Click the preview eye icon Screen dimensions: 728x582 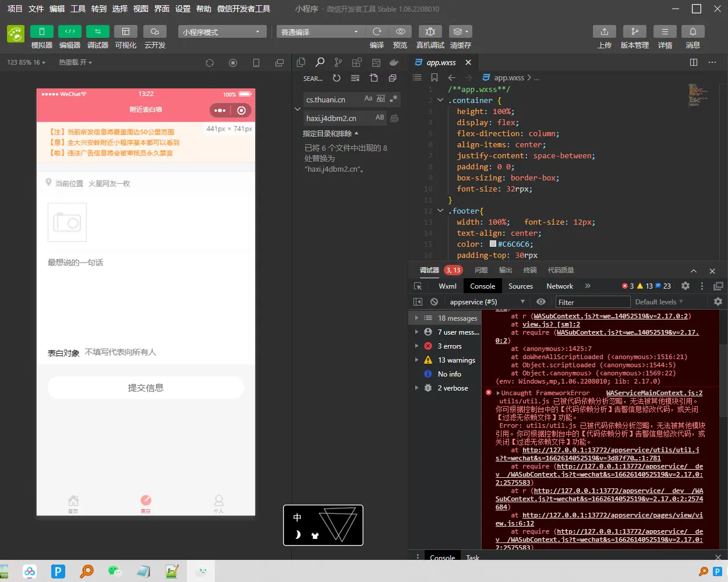click(x=400, y=31)
